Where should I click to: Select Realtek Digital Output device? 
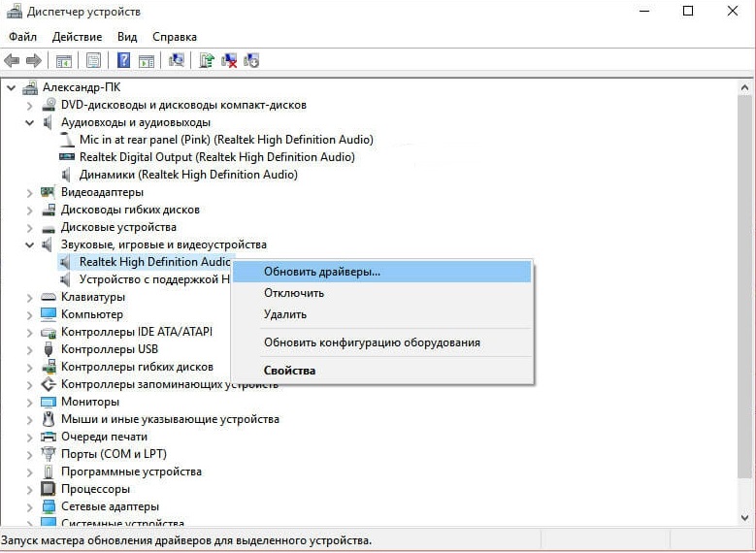click(x=216, y=157)
